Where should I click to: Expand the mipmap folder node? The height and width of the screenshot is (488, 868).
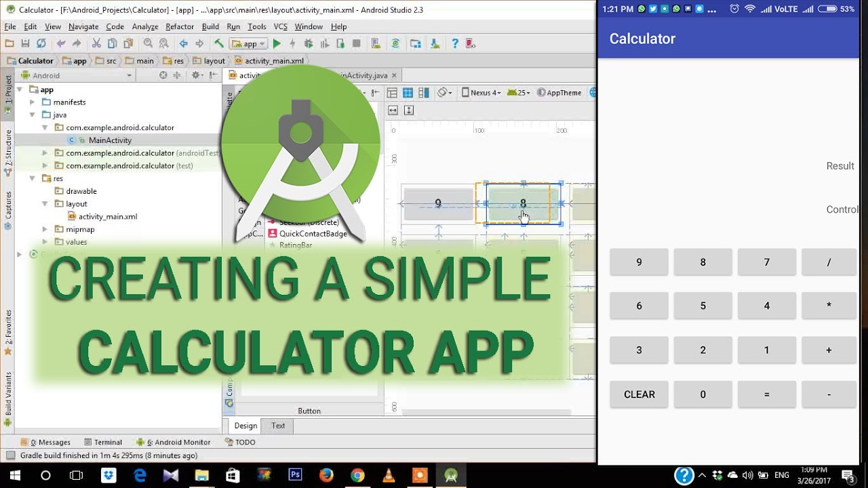45,230
